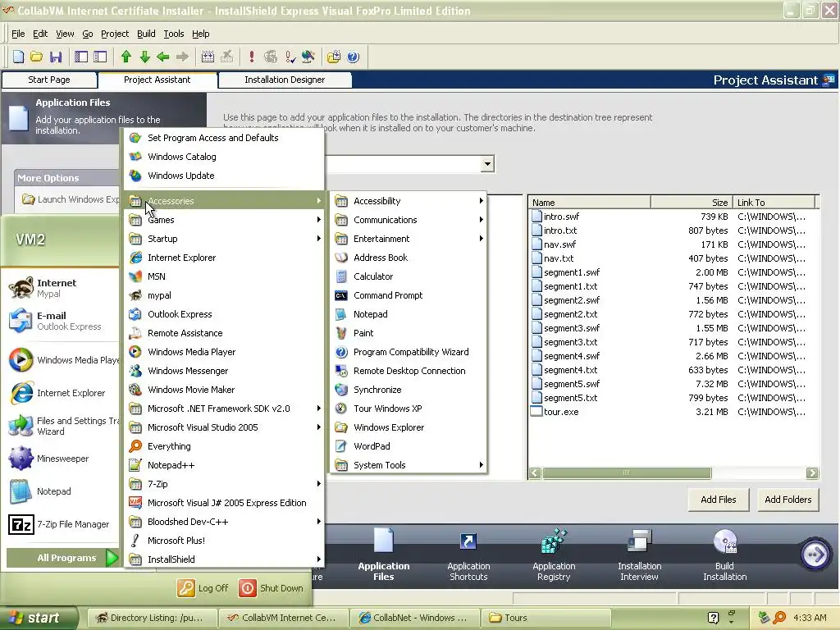Click the Everything tray icon
The height and width of the screenshot is (630, 840).
coord(780,618)
